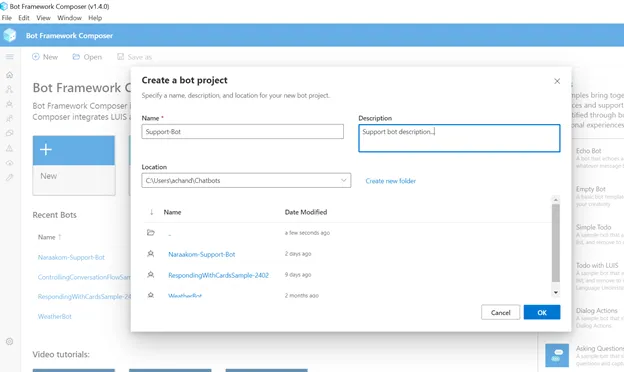Image resolution: width=624 pixels, height=372 pixels.
Task: Open the View menu
Action: pos(43,18)
